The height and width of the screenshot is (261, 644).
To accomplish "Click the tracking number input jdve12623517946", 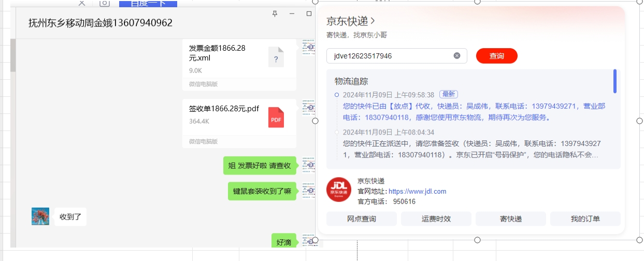I will [x=397, y=56].
